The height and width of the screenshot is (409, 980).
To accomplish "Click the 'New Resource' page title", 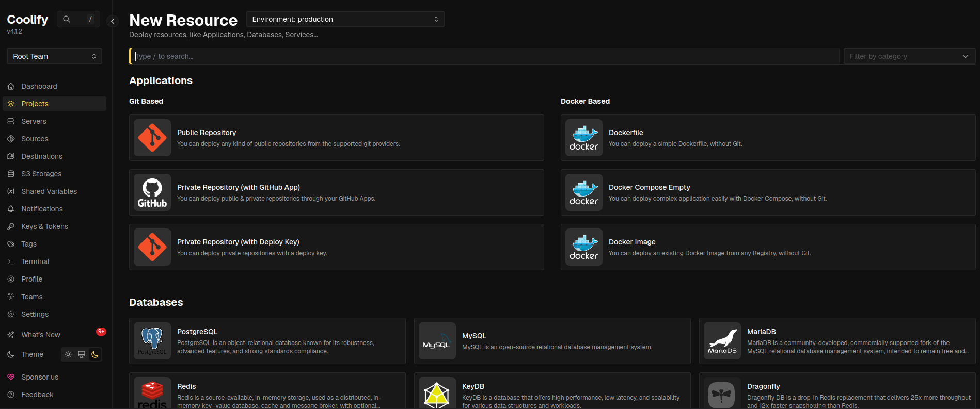I will pyautogui.click(x=183, y=20).
